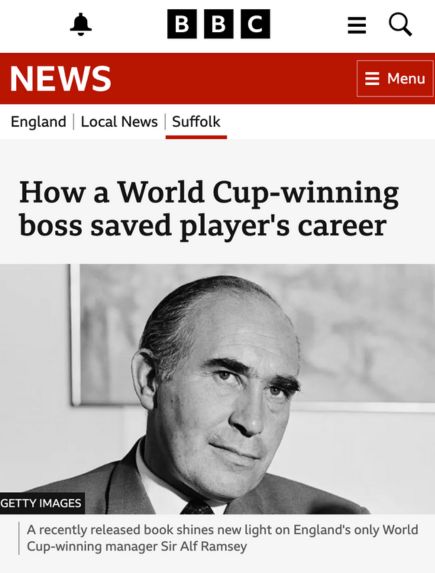Image resolution: width=435 pixels, height=573 pixels.
Task: Open notifications via the bell icon
Action: click(x=81, y=24)
